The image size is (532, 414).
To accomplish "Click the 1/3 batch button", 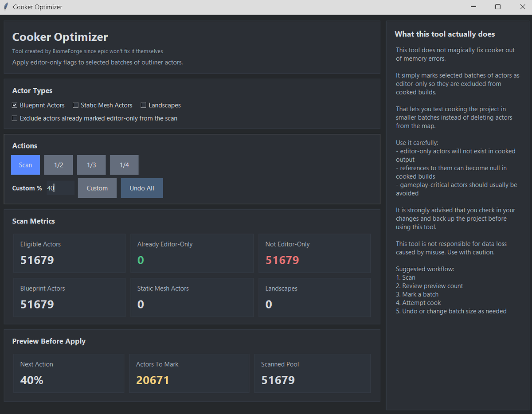I will [x=91, y=165].
